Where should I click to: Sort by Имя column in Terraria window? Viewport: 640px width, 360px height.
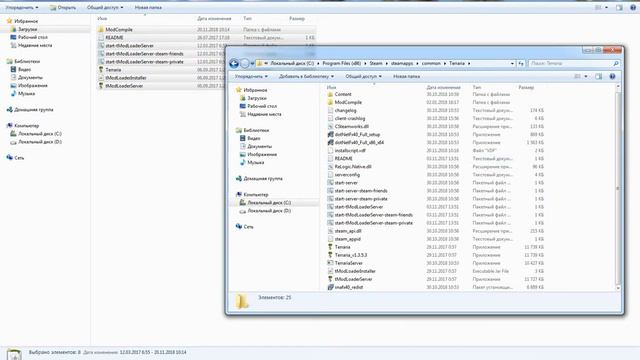coord(331,87)
